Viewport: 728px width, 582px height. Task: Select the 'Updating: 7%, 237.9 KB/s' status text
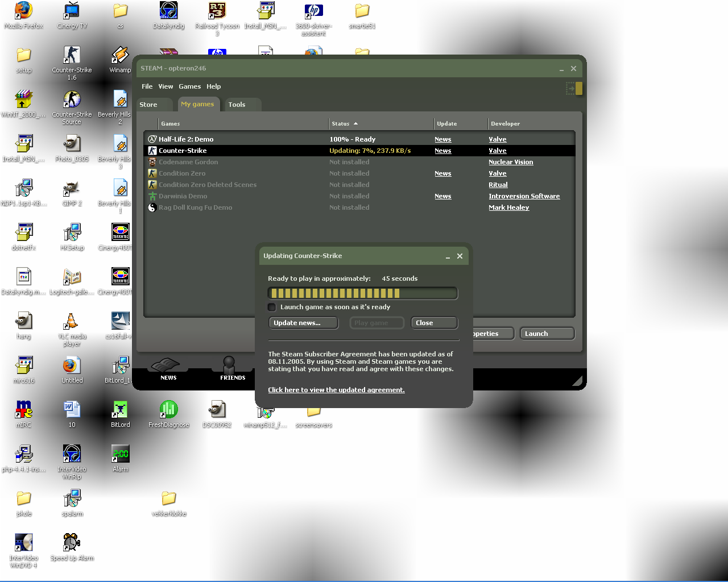click(x=370, y=151)
